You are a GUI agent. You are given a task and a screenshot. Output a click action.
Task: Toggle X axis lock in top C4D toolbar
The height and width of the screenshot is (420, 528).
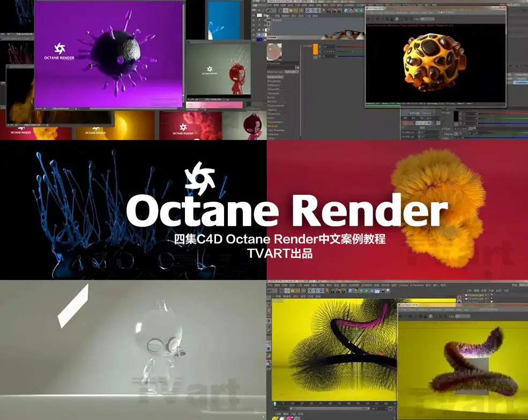[x=308, y=10]
